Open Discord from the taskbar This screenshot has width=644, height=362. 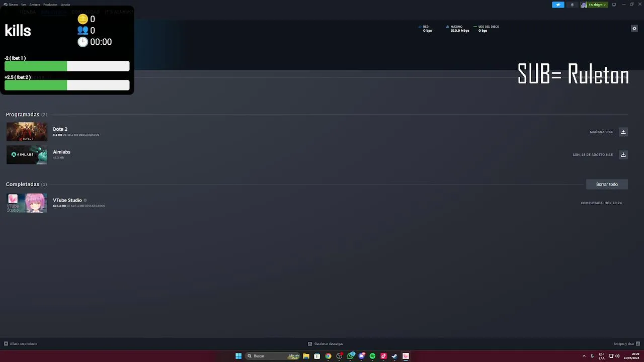(x=361, y=356)
